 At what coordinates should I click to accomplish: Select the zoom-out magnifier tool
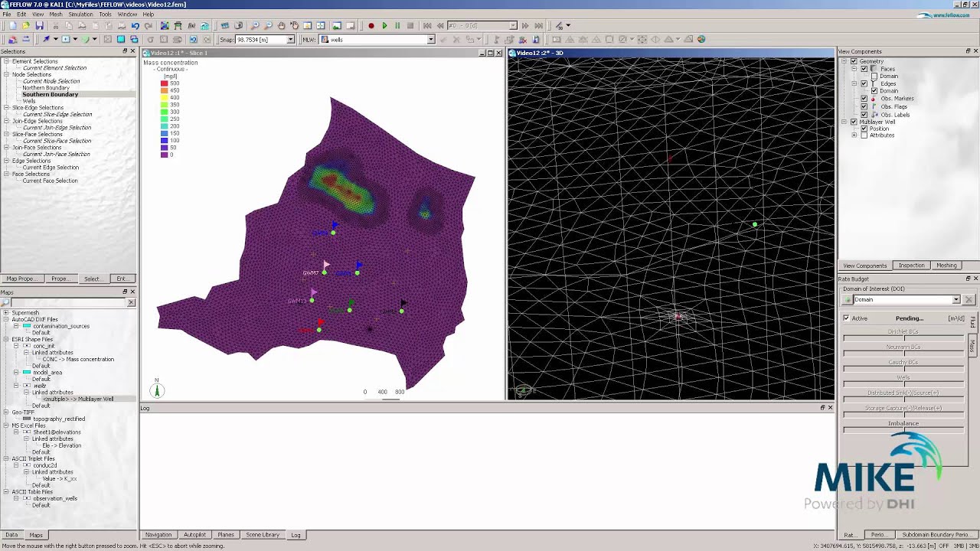point(268,25)
